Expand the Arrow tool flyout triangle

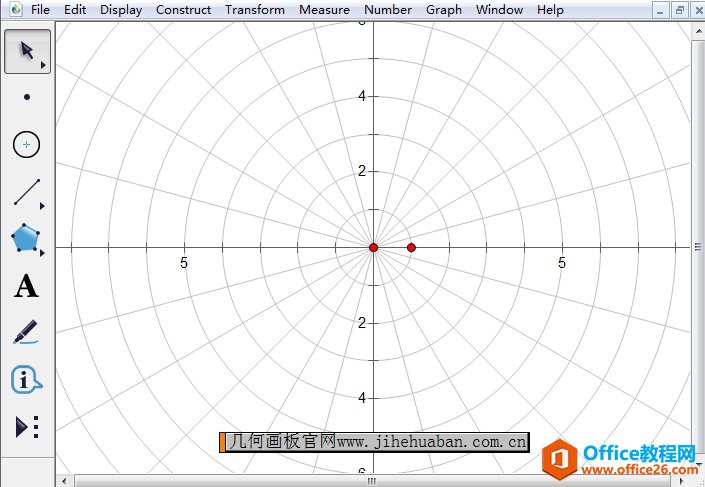coord(43,65)
